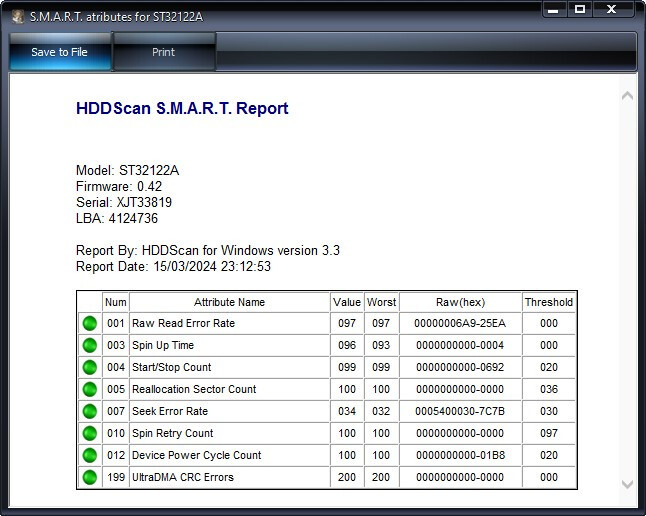Click green status icon for Raw Read Error Rate
This screenshot has width=646, height=516.
pos(90,323)
